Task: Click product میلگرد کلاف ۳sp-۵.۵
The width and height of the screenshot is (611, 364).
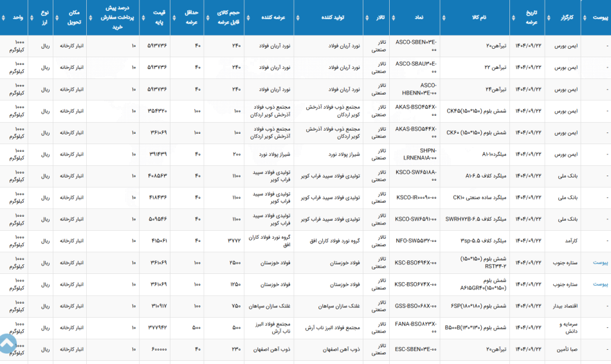Action: [483, 241]
